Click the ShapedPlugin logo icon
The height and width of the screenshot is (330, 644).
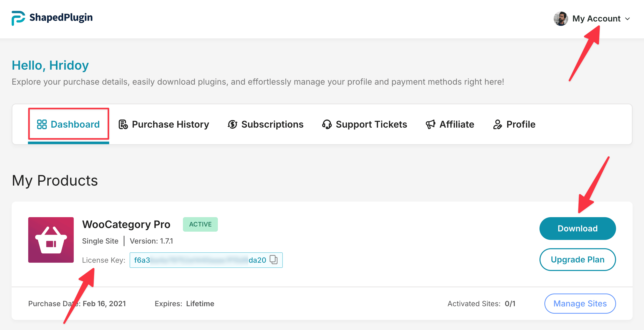18,18
